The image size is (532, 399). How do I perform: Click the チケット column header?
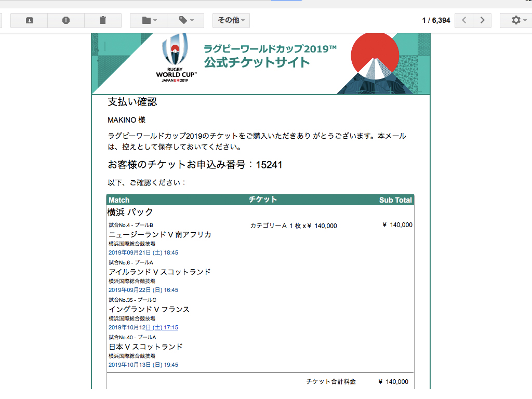point(263,199)
